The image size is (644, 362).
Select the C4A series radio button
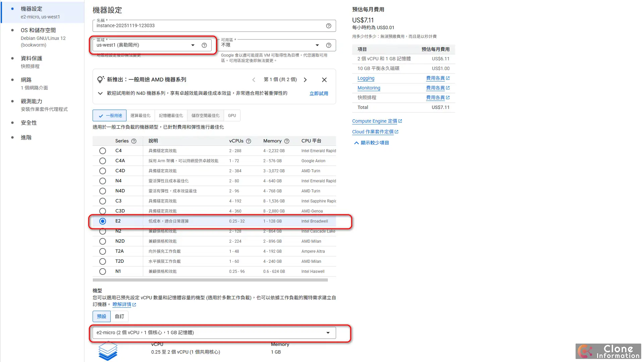(x=103, y=161)
